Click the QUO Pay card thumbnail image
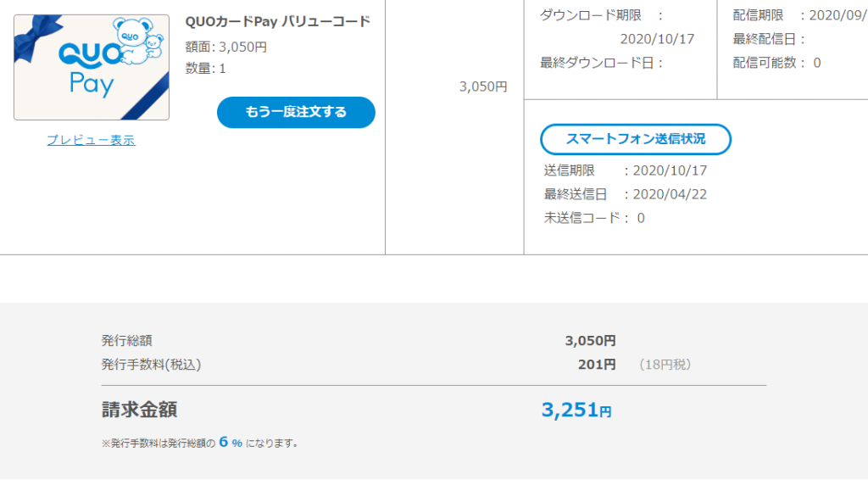 [x=91, y=68]
